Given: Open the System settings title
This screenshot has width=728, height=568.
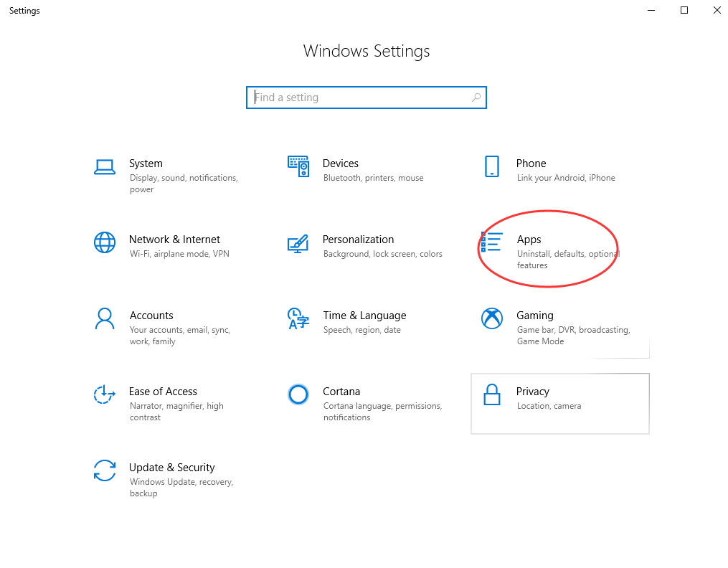Looking at the screenshot, I should pos(146,164).
